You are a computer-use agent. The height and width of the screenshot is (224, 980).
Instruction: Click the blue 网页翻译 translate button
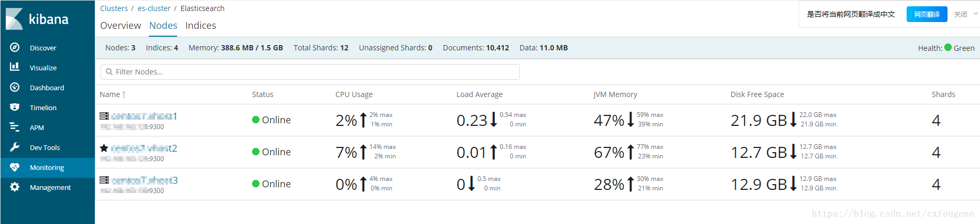pos(927,14)
